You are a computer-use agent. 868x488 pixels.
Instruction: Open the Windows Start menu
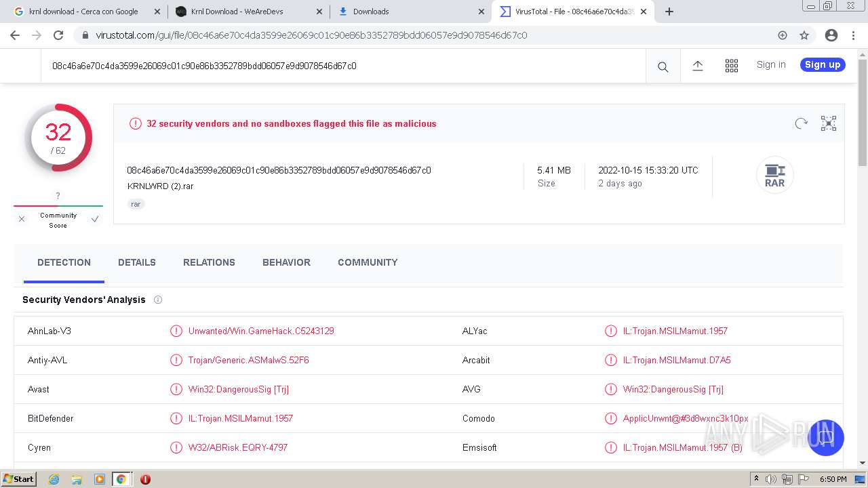(x=19, y=479)
